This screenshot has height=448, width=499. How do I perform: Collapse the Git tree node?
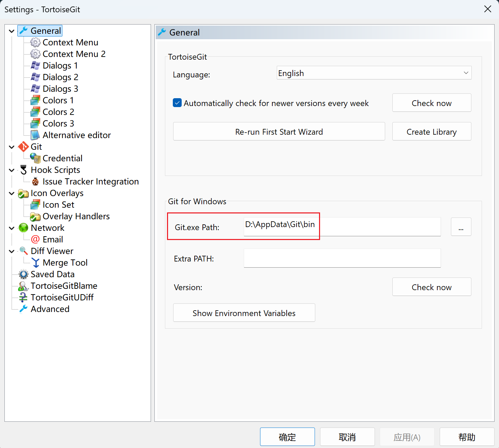click(x=12, y=147)
